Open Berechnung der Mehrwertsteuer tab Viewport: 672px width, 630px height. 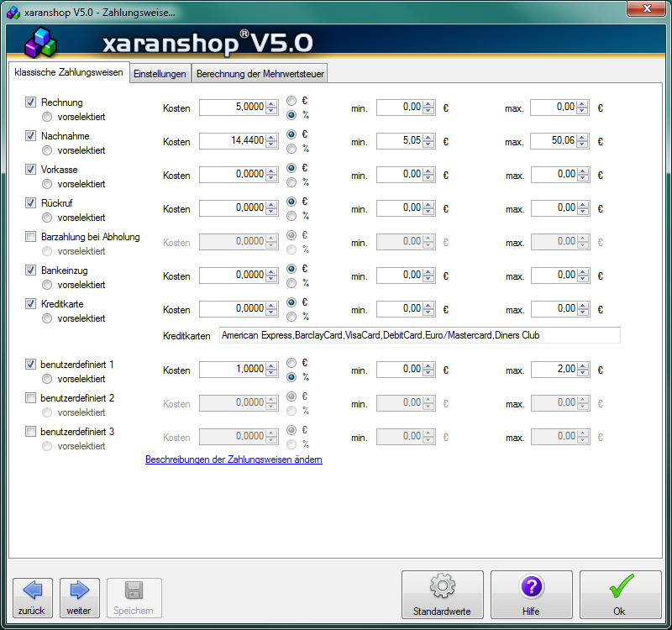260,74
